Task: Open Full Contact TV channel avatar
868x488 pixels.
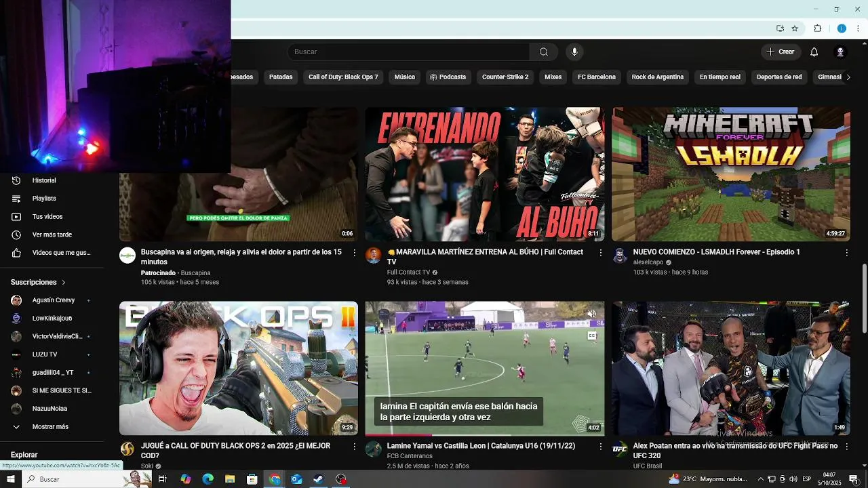Action: 374,255
